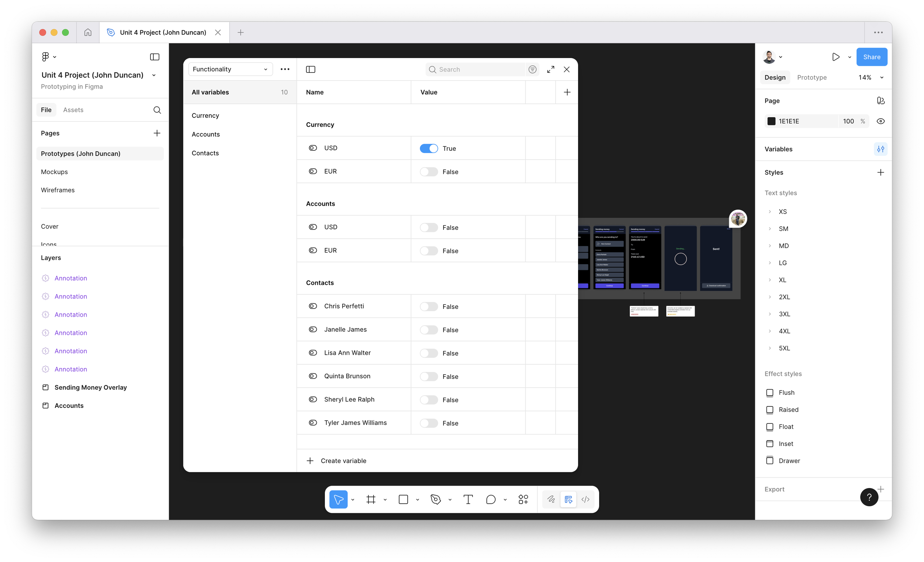Select the Comment tool
924x562 pixels.
[x=490, y=500]
